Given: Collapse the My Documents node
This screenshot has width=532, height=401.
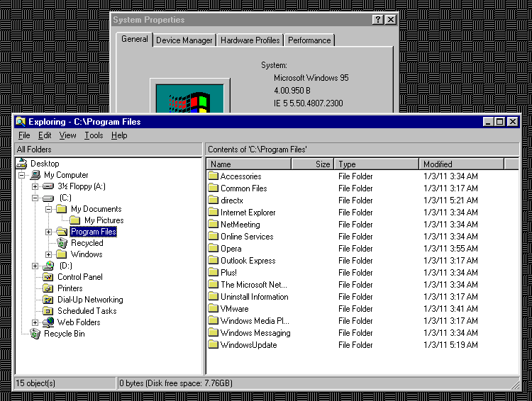Looking at the screenshot, I should (x=48, y=209).
